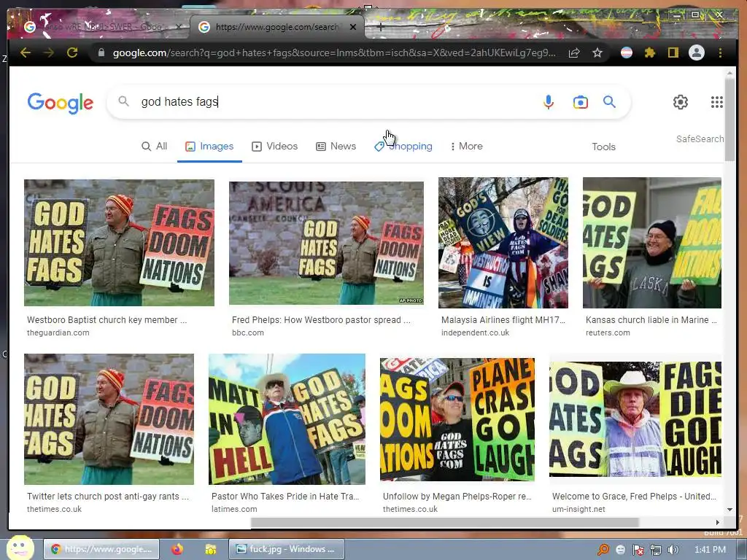Start voice search with the microphone icon
This screenshot has width=747, height=560.
tap(549, 102)
